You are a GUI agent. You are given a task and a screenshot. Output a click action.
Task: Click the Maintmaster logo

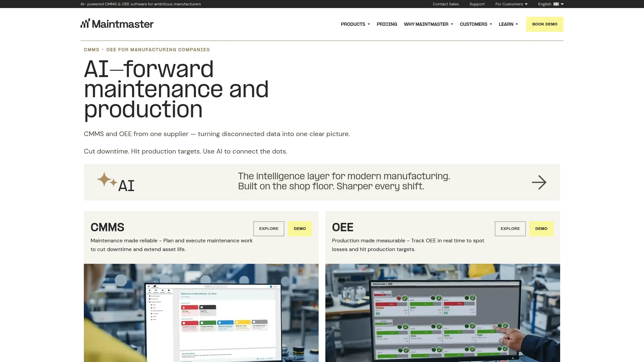(117, 23)
